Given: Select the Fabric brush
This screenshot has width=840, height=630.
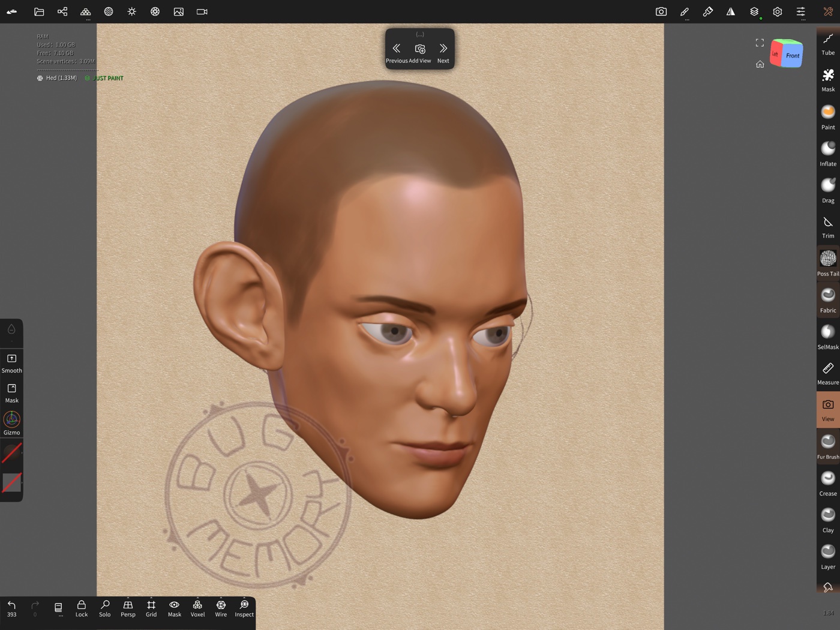Looking at the screenshot, I should [828, 300].
